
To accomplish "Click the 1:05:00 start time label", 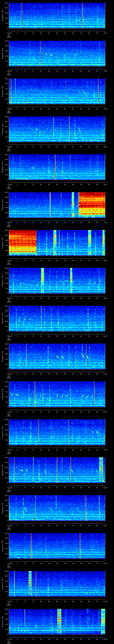I will tap(9, 184).
